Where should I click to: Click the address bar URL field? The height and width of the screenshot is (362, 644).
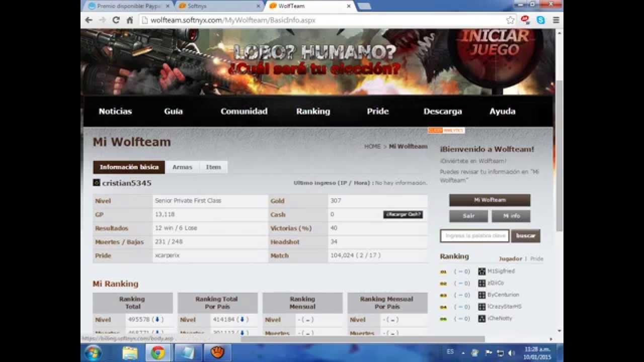click(x=322, y=20)
